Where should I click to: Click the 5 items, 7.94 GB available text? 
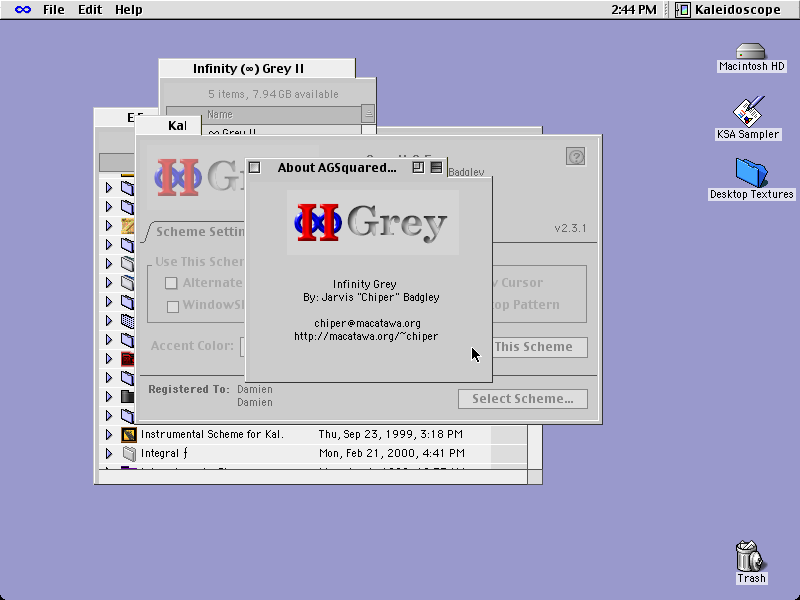click(273, 94)
